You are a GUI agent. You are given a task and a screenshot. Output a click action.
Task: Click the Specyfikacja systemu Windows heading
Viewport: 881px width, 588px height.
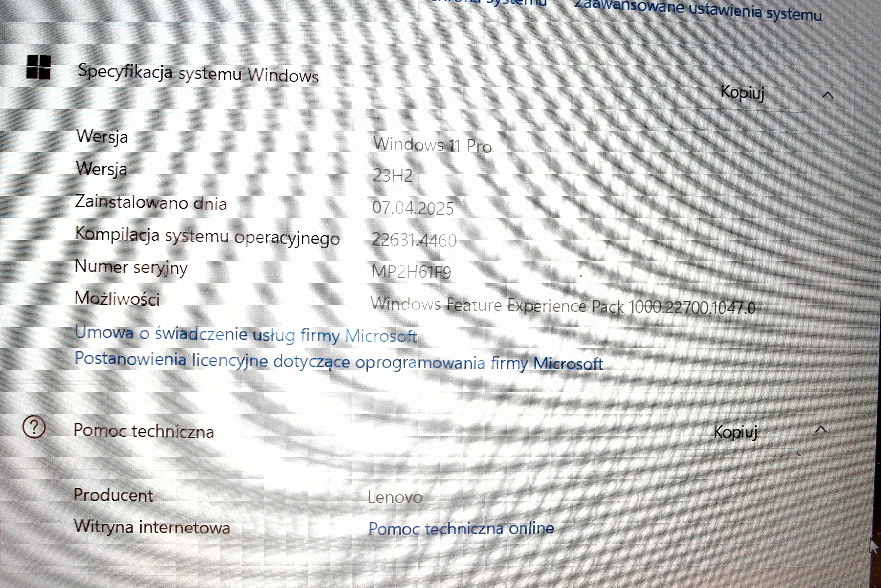tap(198, 73)
